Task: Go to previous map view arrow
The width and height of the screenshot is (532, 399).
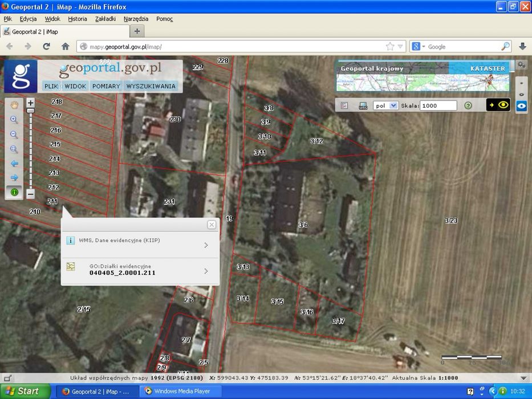Action: pyautogui.click(x=14, y=164)
